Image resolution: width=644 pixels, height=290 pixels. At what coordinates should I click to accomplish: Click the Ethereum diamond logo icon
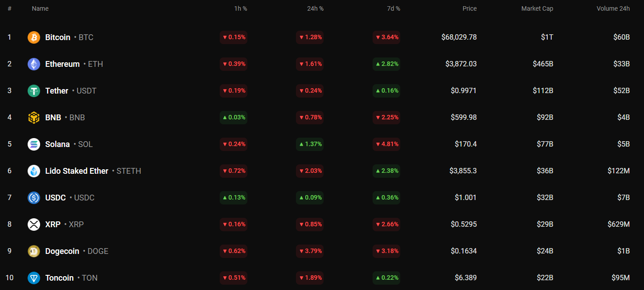pos(34,64)
